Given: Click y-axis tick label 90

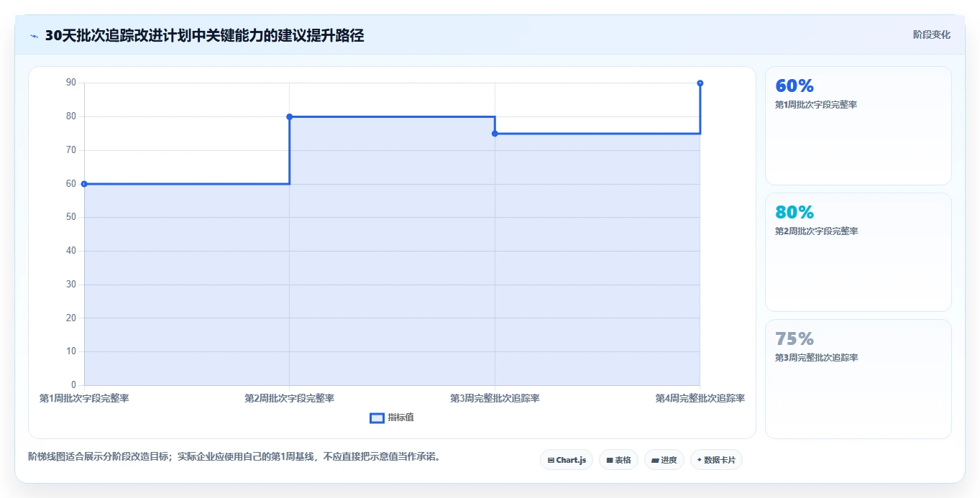Looking at the screenshot, I should click(x=71, y=83).
